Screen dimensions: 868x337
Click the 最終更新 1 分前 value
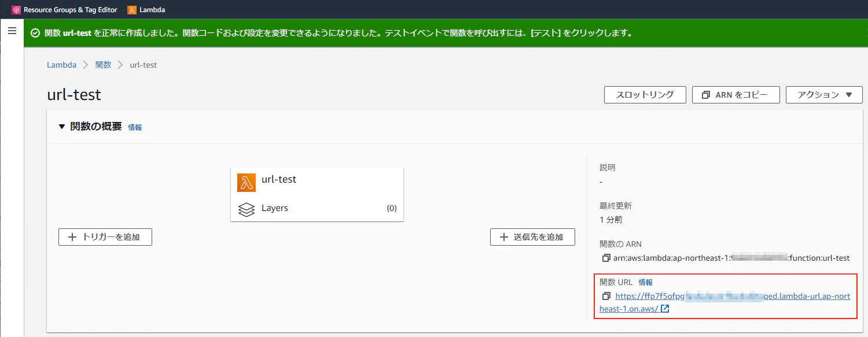click(x=611, y=220)
